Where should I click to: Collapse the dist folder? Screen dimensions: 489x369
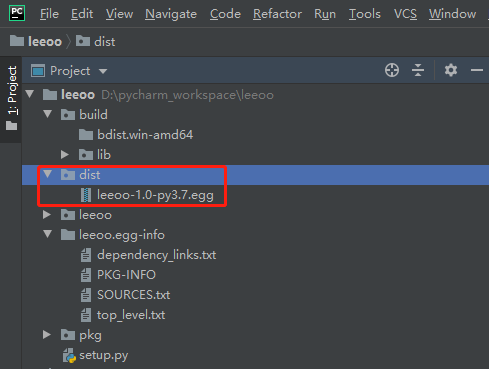[x=48, y=174]
